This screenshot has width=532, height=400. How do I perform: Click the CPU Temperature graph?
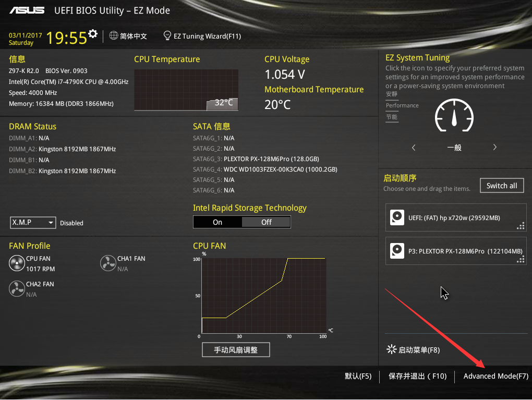click(186, 90)
